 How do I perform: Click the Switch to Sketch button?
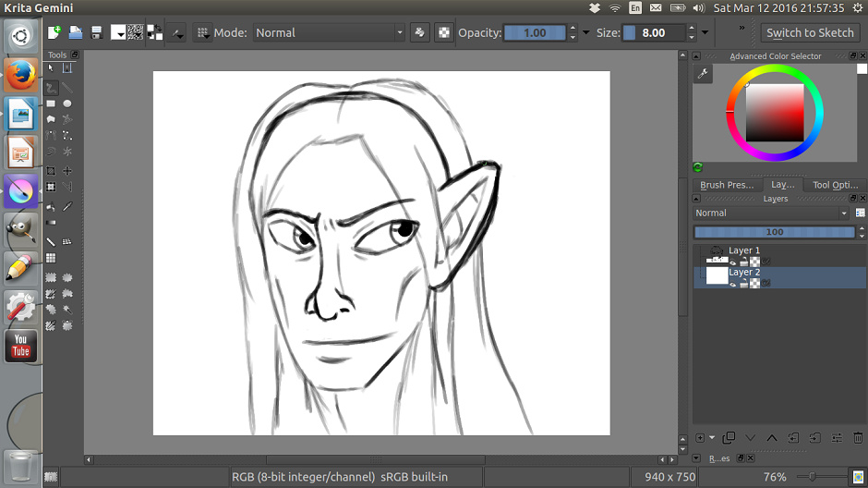coord(810,32)
